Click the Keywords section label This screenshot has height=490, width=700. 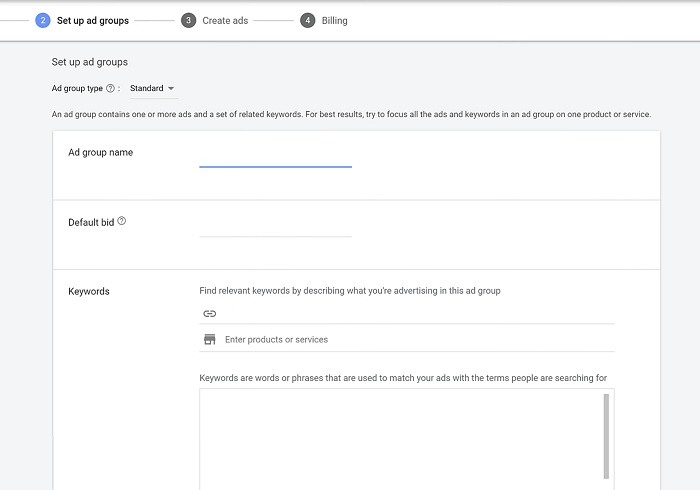click(89, 291)
